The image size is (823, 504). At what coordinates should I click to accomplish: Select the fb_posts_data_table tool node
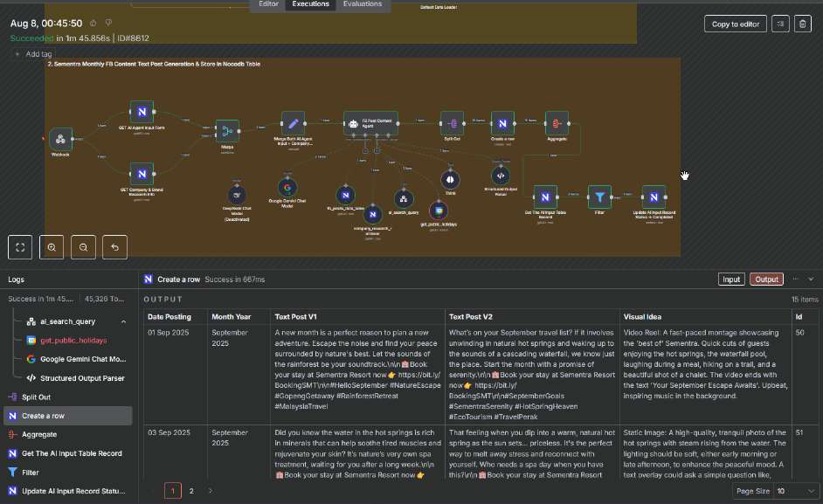pos(345,196)
